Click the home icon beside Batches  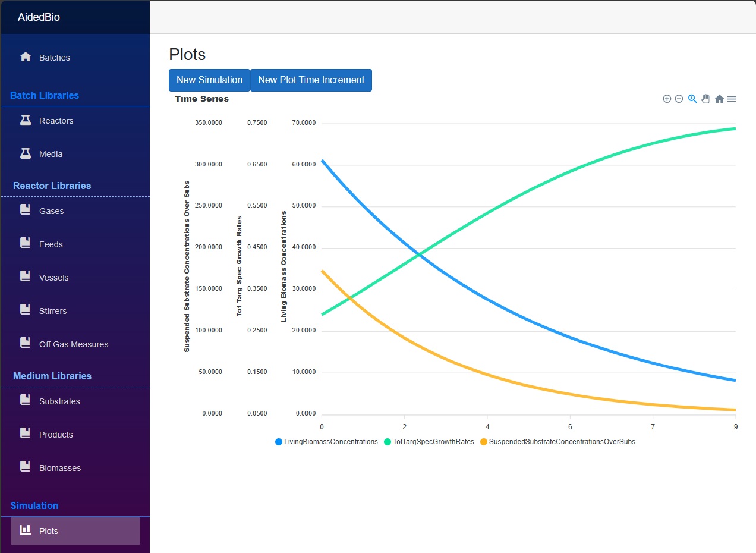click(x=25, y=57)
